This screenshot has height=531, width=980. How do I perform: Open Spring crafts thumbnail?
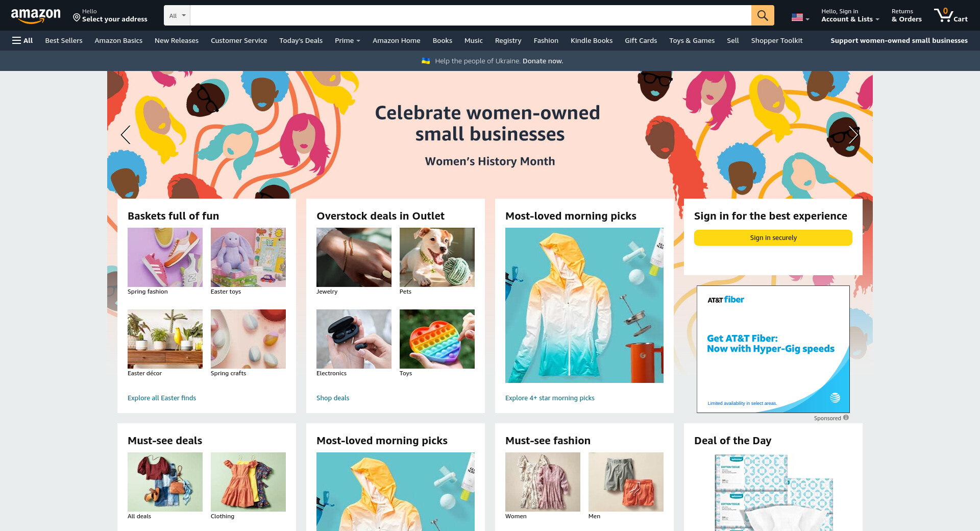[x=248, y=339]
